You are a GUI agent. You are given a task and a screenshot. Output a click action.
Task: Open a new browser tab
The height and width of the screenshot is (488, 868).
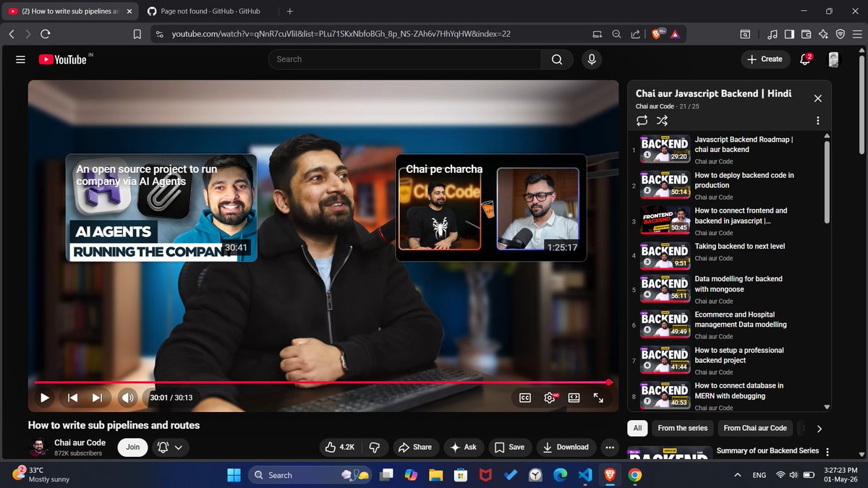(x=290, y=12)
